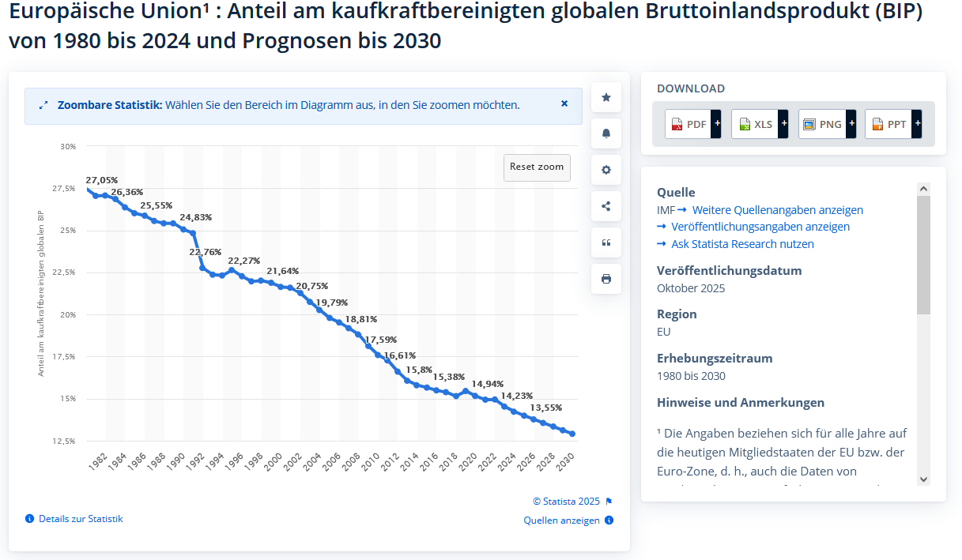962x560 pixels.
Task: Download the chart as PDF
Action: pos(693,124)
